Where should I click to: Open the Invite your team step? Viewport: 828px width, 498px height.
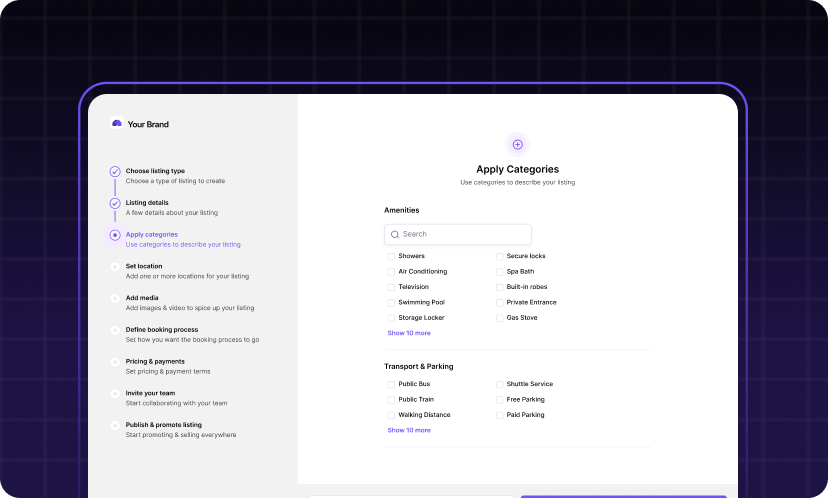[x=150, y=393]
